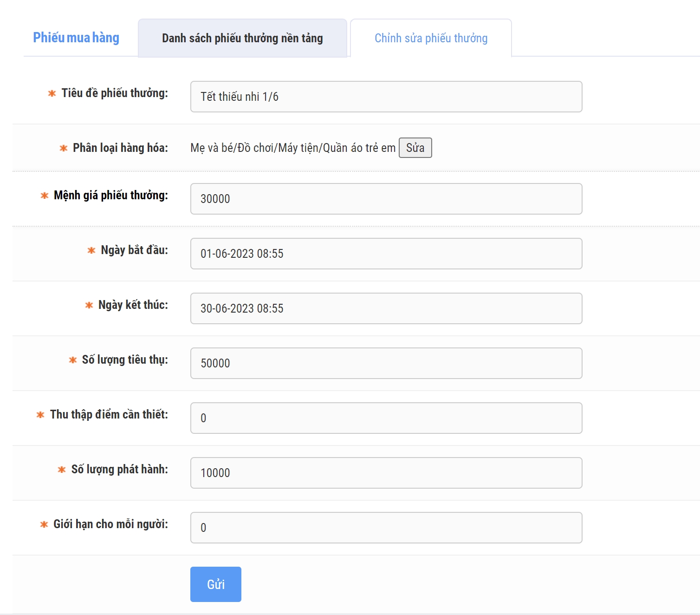The width and height of the screenshot is (700, 615).
Task: Click the Thu thập điểm cần thiết field
Action: (x=386, y=418)
